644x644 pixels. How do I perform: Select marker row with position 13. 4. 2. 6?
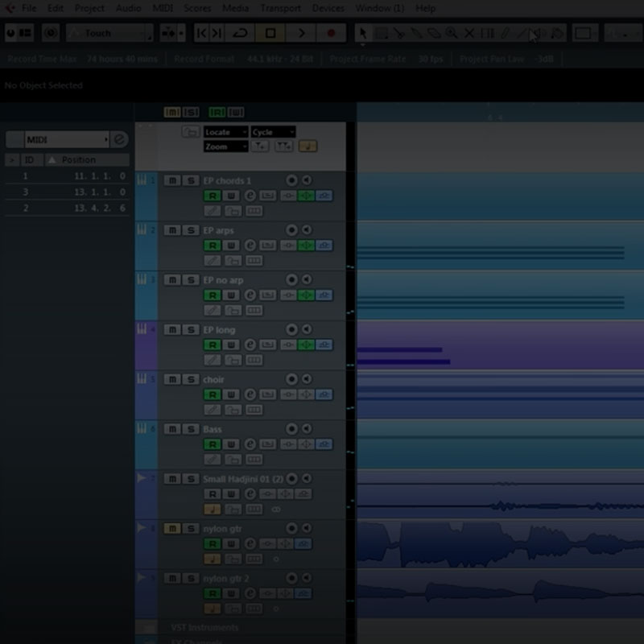pos(67,208)
